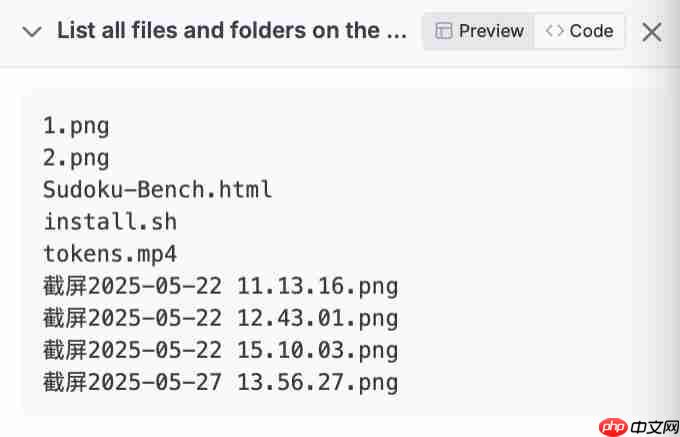Click the 截屏2025-05-22 12.43.01.png entry
This screenshot has width=680, height=437.
pyautogui.click(x=220, y=319)
